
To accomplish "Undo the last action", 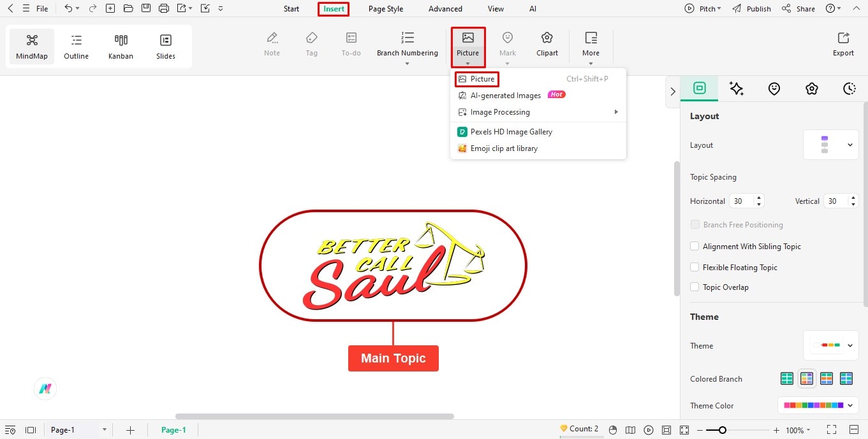I will coord(68,9).
